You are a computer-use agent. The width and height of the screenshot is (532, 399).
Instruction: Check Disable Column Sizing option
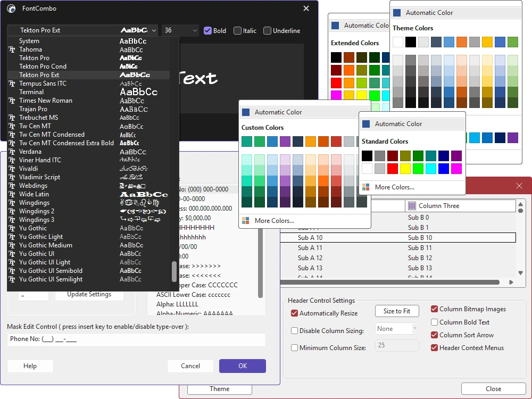point(295,330)
